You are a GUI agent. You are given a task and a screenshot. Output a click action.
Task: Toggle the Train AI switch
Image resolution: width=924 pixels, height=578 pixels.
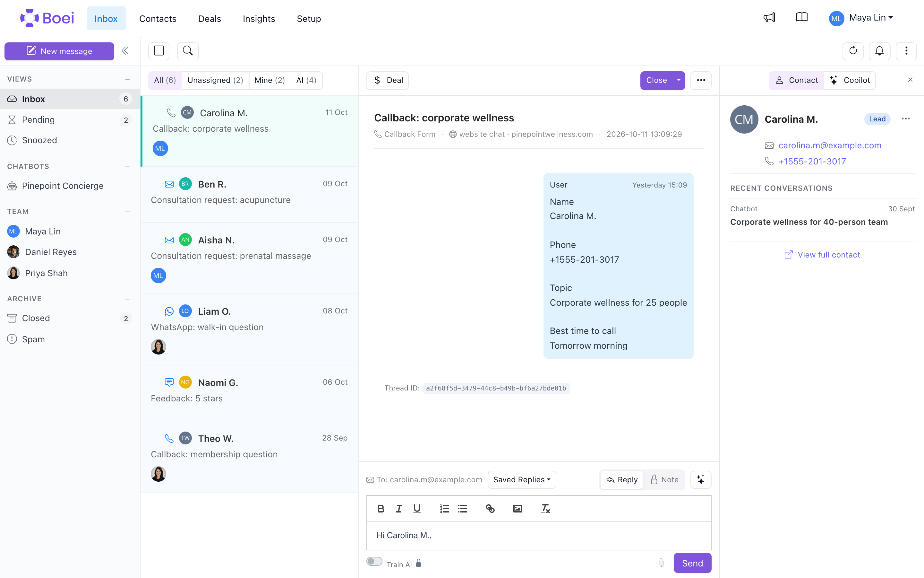(374, 561)
